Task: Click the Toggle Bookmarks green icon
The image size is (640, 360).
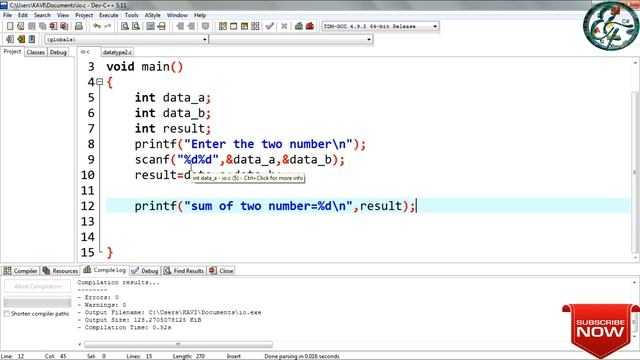Action: [x=21, y=39]
